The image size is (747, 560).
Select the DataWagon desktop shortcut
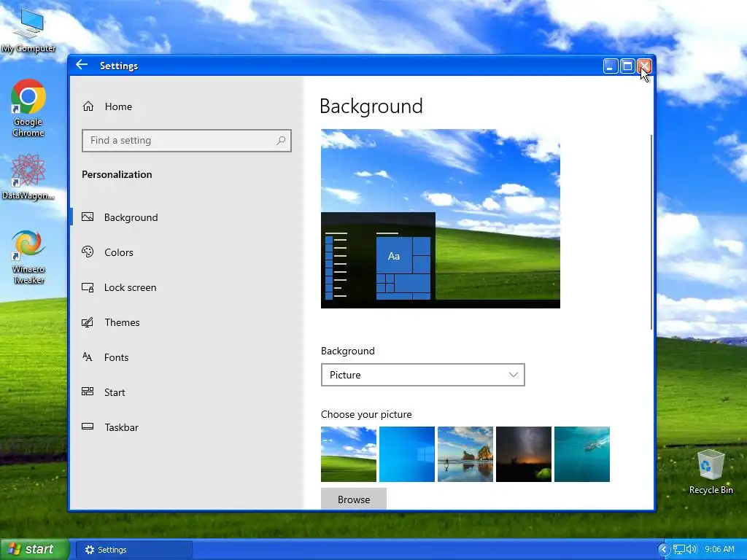(x=28, y=177)
